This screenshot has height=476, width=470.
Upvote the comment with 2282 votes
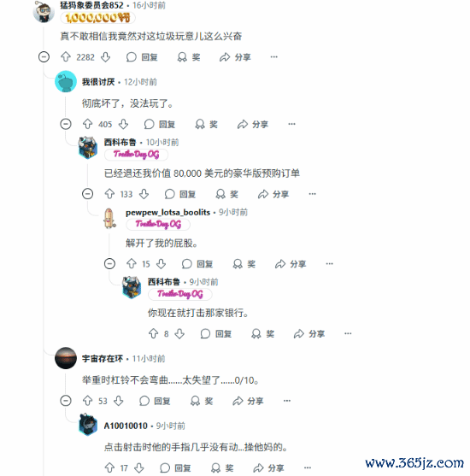tap(66, 56)
